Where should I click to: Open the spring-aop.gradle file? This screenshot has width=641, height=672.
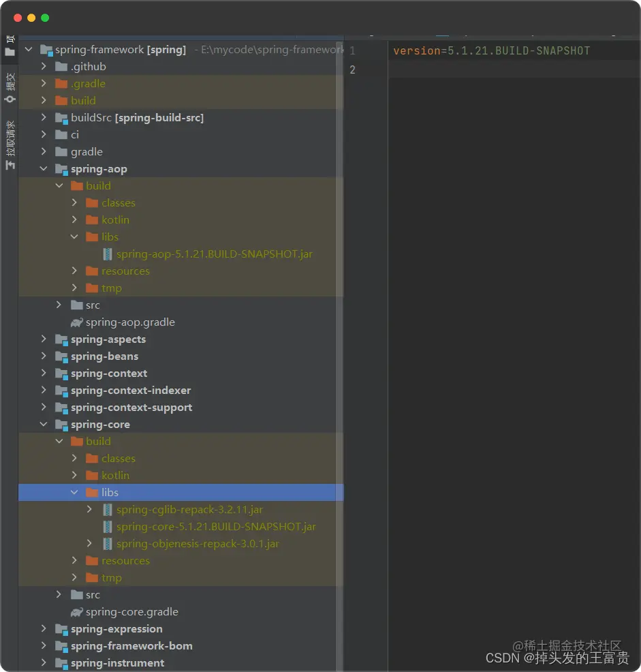click(130, 322)
